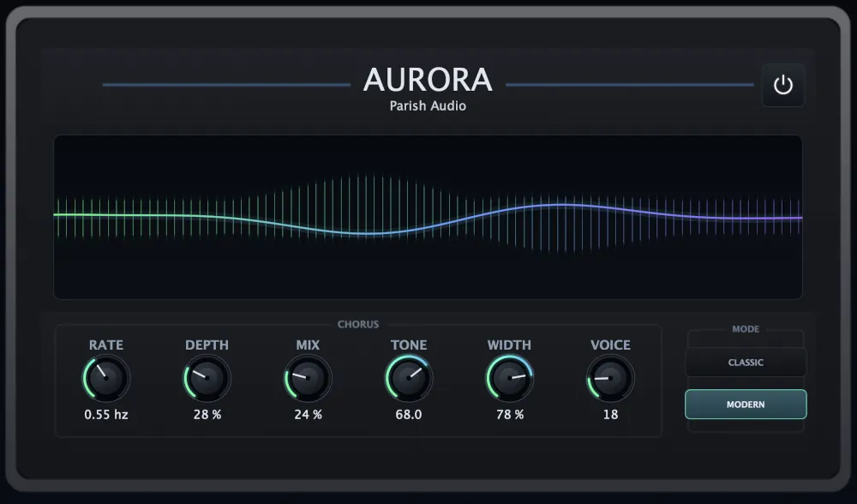857x504 pixels.
Task: Click the Voice knob
Action: click(610, 378)
